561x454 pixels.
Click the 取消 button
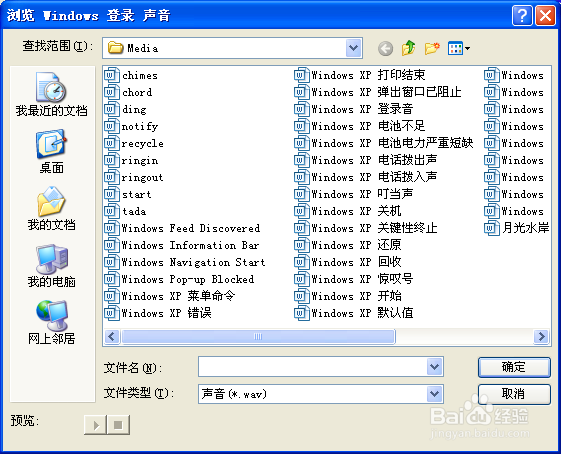tap(514, 394)
